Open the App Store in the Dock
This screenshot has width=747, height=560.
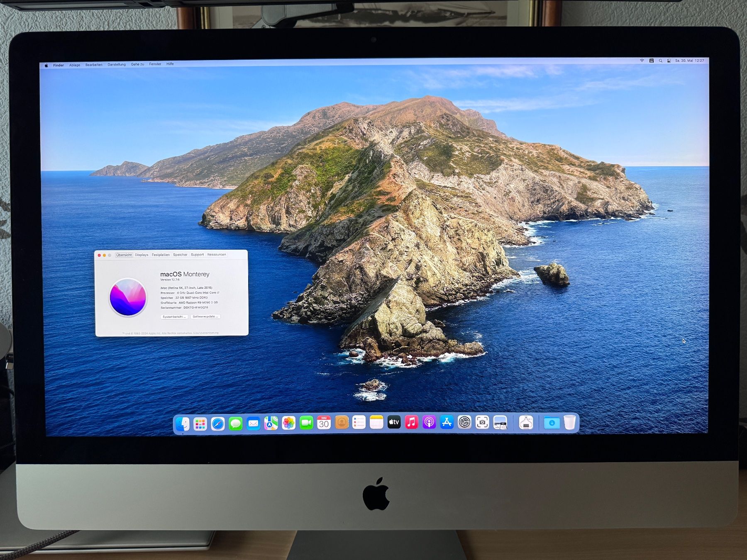447,422
